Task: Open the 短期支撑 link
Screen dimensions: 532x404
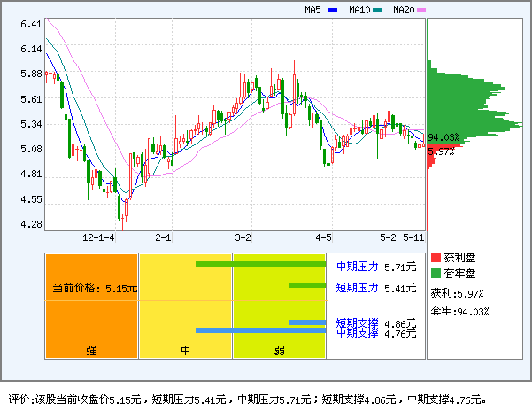Action: point(358,322)
